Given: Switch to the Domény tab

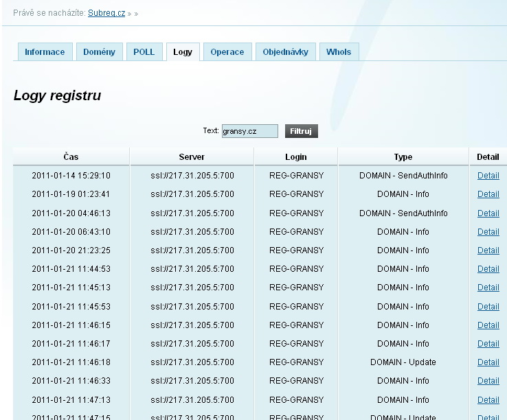Looking at the screenshot, I should 99,52.
